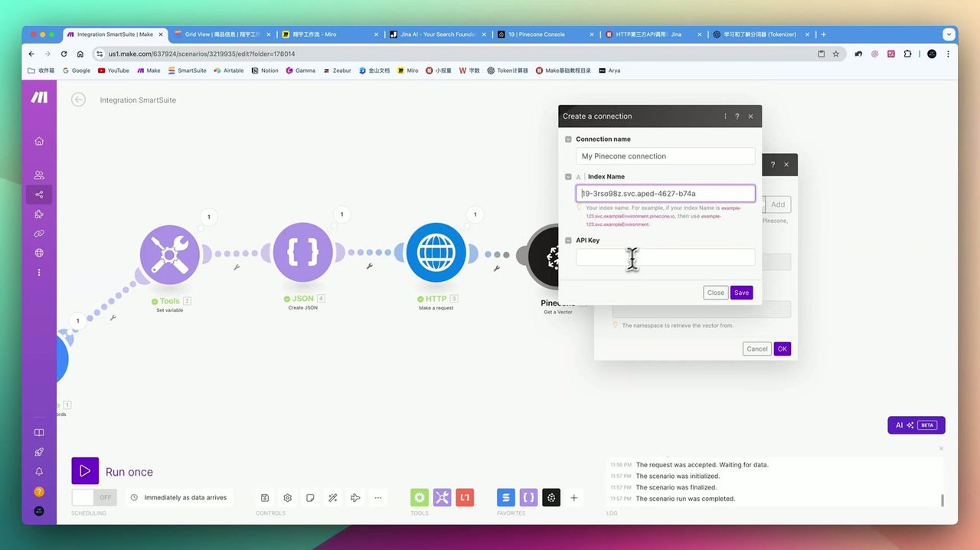Toggle the scheduling OFF switch
Screen dimensions: 980x550
[x=94, y=497]
